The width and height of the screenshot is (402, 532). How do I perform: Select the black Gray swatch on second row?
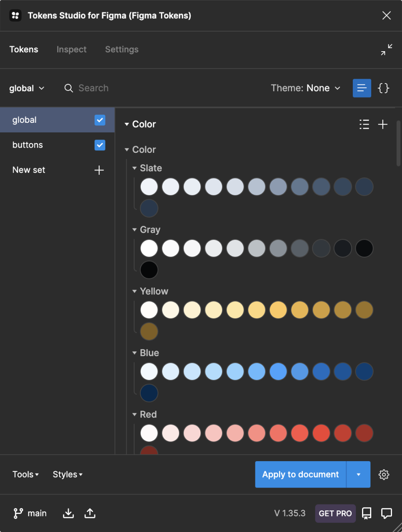pyautogui.click(x=149, y=270)
